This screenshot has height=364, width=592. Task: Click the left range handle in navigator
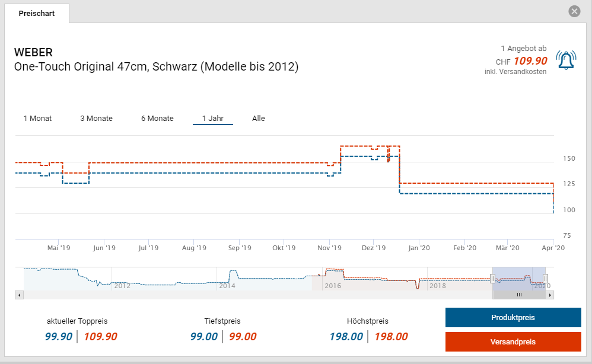click(x=492, y=279)
